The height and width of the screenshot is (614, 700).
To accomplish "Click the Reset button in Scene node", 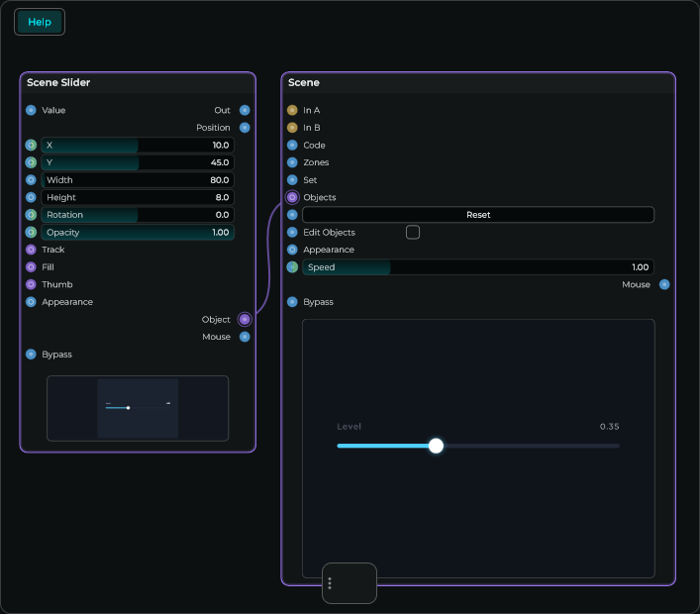I will tap(478, 215).
